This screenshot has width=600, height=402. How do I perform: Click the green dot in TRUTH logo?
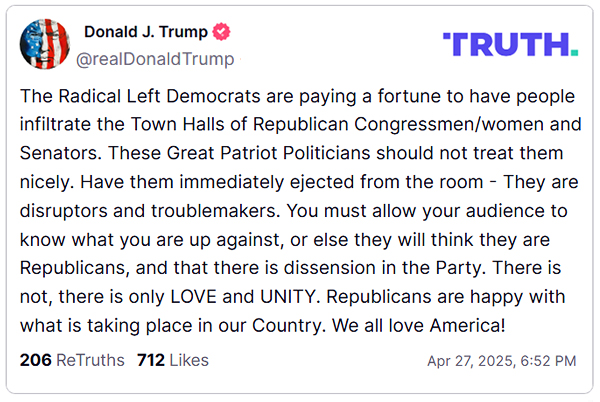(574, 52)
